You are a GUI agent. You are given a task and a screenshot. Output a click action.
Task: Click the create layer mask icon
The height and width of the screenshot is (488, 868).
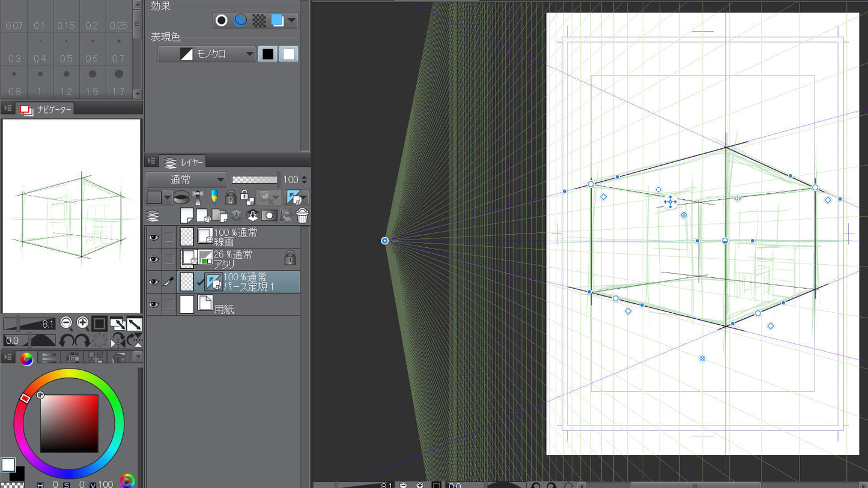coord(270,216)
